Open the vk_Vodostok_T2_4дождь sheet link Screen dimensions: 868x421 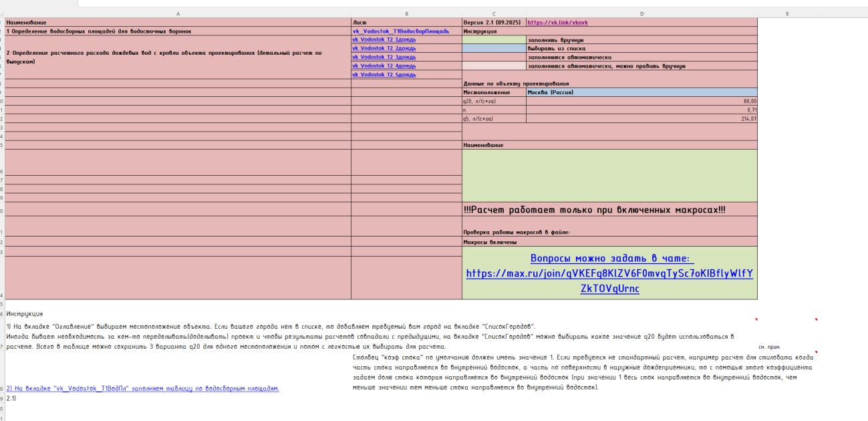point(384,66)
